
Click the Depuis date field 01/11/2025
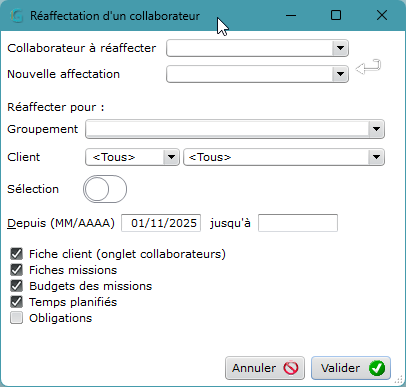(x=161, y=223)
